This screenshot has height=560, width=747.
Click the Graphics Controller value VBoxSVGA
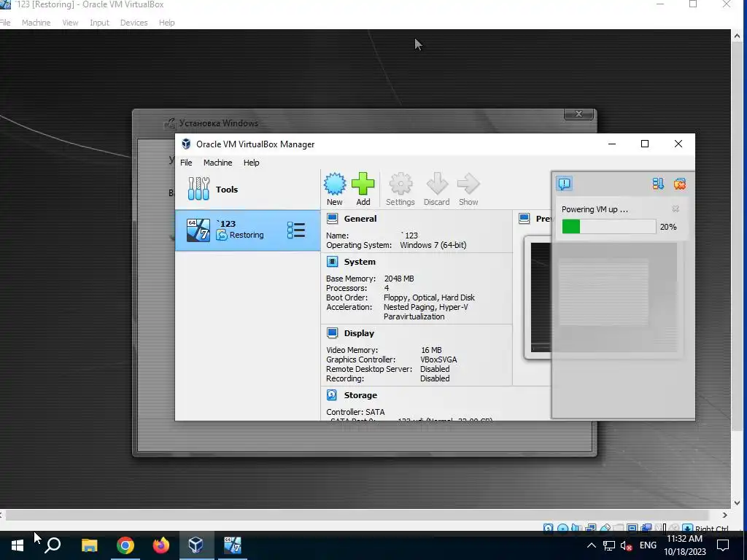pos(438,359)
